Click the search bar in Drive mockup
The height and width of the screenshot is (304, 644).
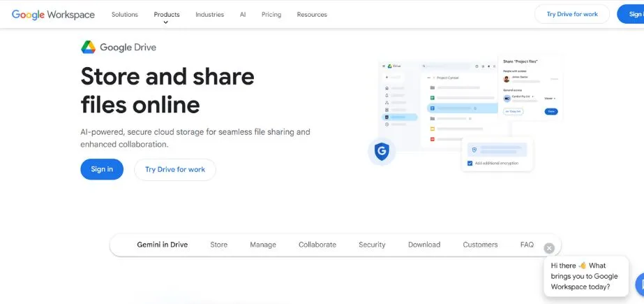coord(446,66)
